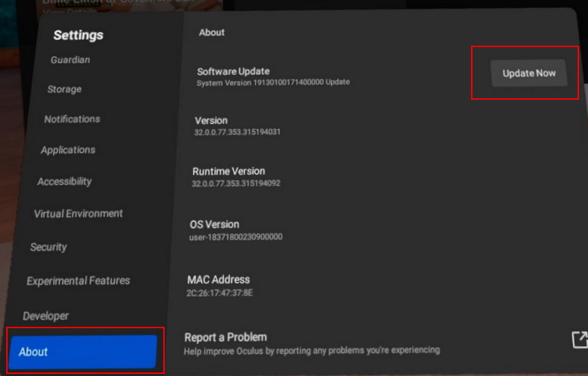Click runtime number 32.0.0.77.353.315194092
Viewport: 588px width, 376px height.
pyautogui.click(x=236, y=183)
